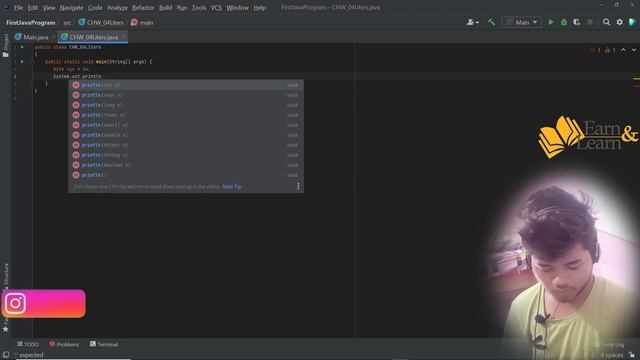Click the colorful JetBrains Toolbox icon
The width and height of the screenshot is (640, 360).
pyautogui.click(x=633, y=22)
